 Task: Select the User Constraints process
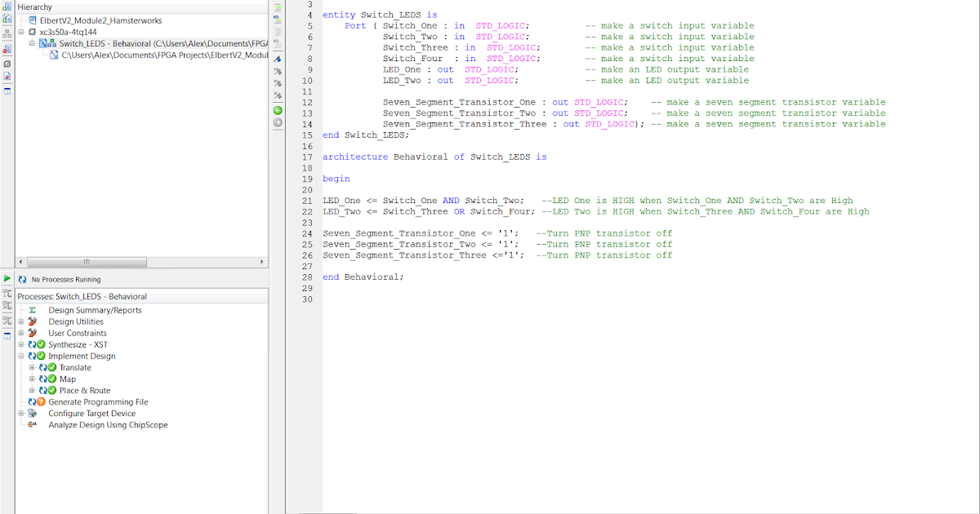click(x=78, y=333)
